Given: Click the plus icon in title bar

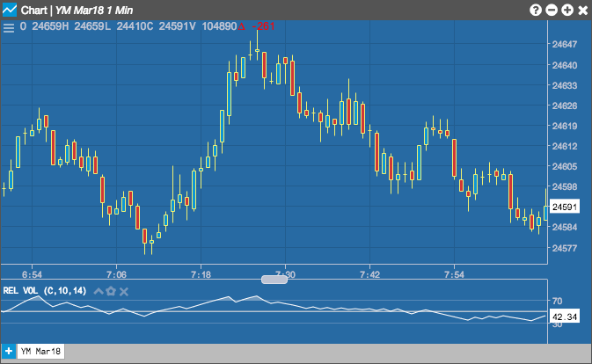Looking at the screenshot, I should coord(567,11).
